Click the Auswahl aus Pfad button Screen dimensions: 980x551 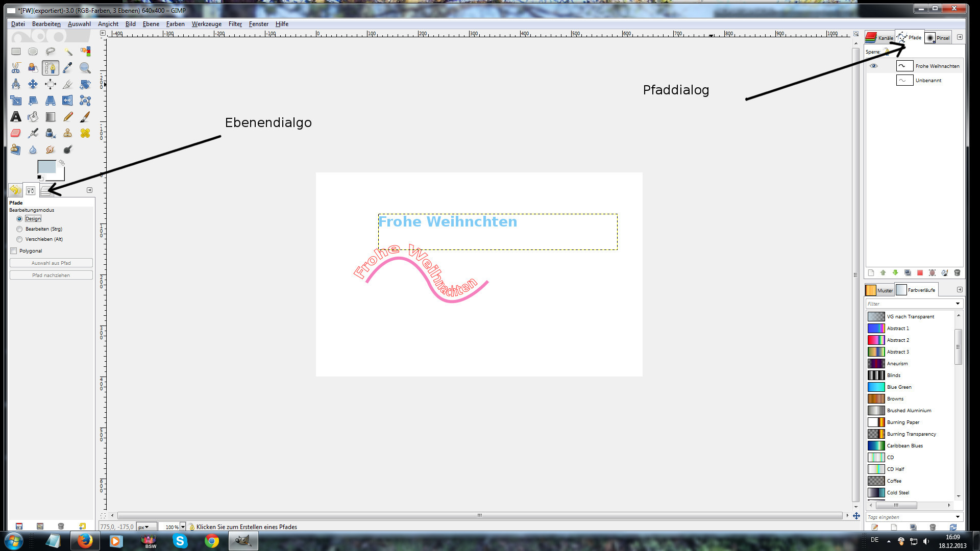pos(51,263)
